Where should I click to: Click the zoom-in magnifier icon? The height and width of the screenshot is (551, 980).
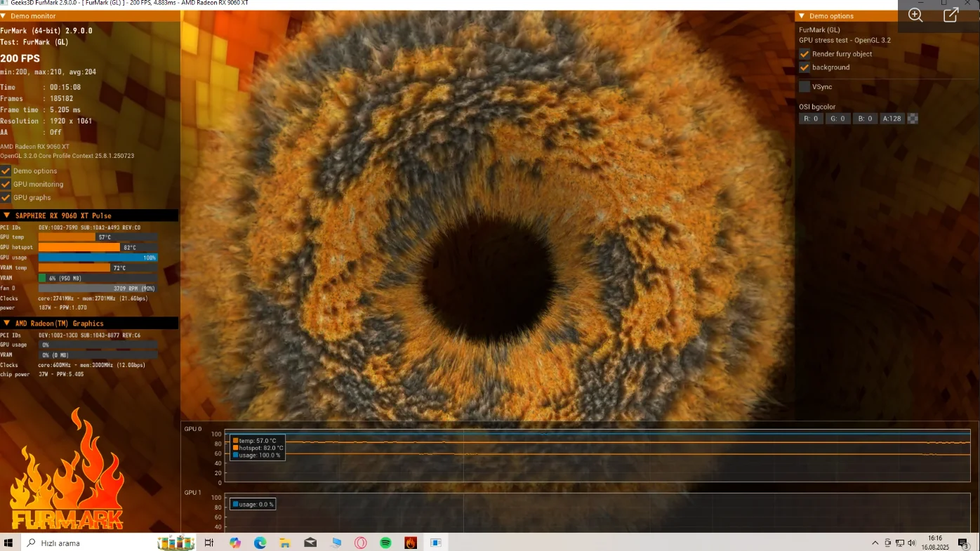click(915, 15)
